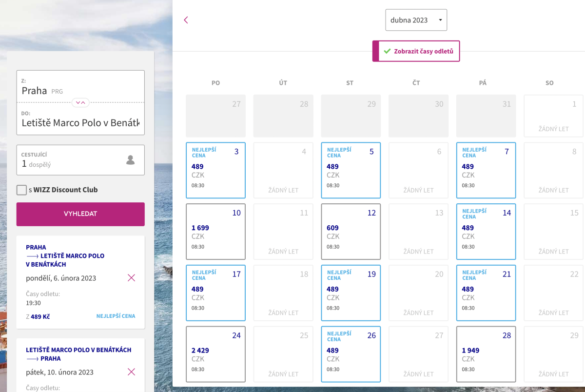Toggle Zobrazit časy odletů option
This screenshot has height=392, width=585.
pos(416,51)
